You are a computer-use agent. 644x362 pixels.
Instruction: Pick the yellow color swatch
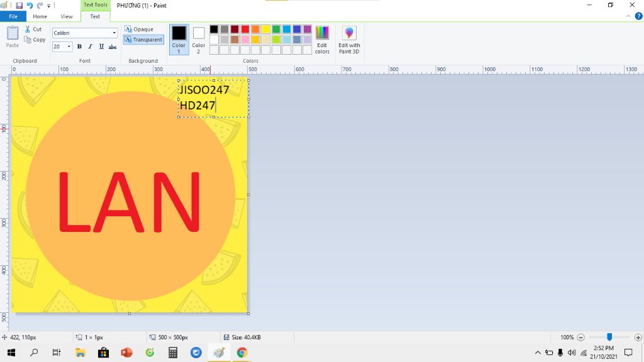point(266,29)
